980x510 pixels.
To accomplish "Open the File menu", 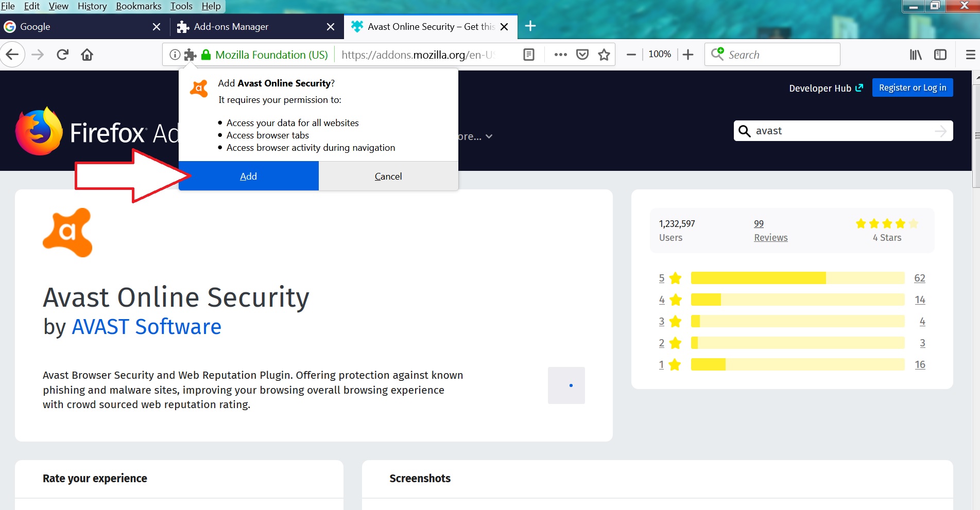I will (x=8, y=6).
